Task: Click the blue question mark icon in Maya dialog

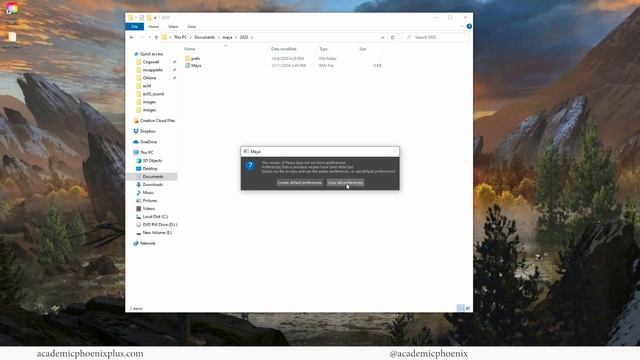Action: click(x=250, y=165)
